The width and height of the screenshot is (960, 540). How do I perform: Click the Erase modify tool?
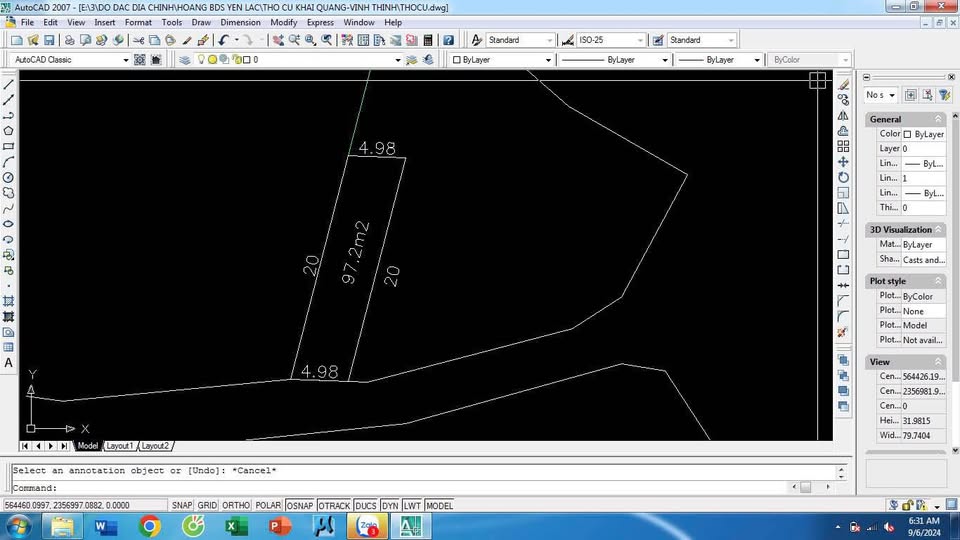pos(843,84)
